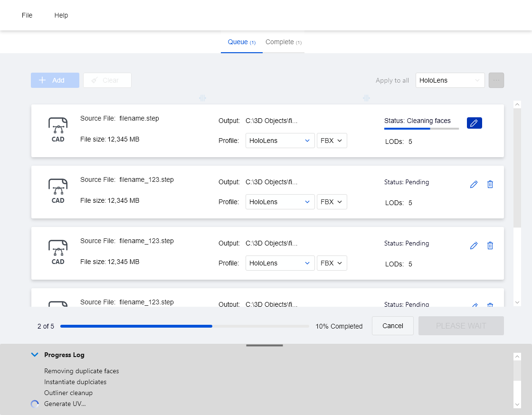Click the CAD icon on the third queue card
Screen dimensions: 532x415
pos(58,253)
